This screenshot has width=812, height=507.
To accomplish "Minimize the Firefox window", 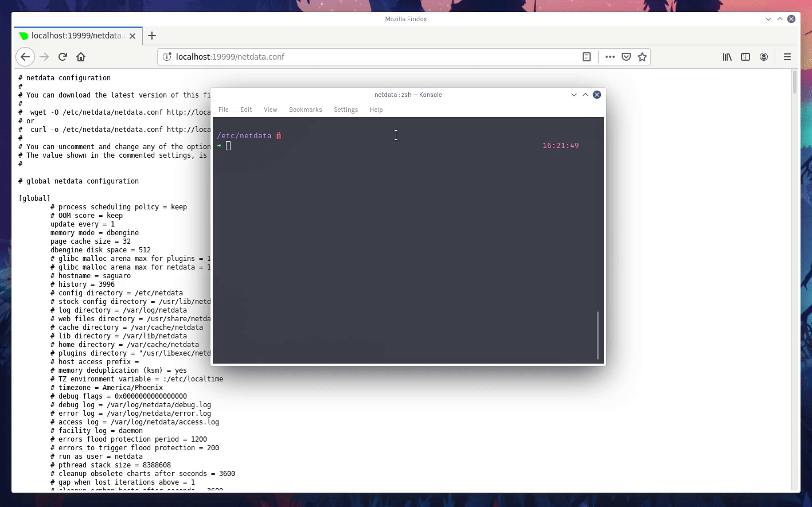I will pyautogui.click(x=768, y=19).
